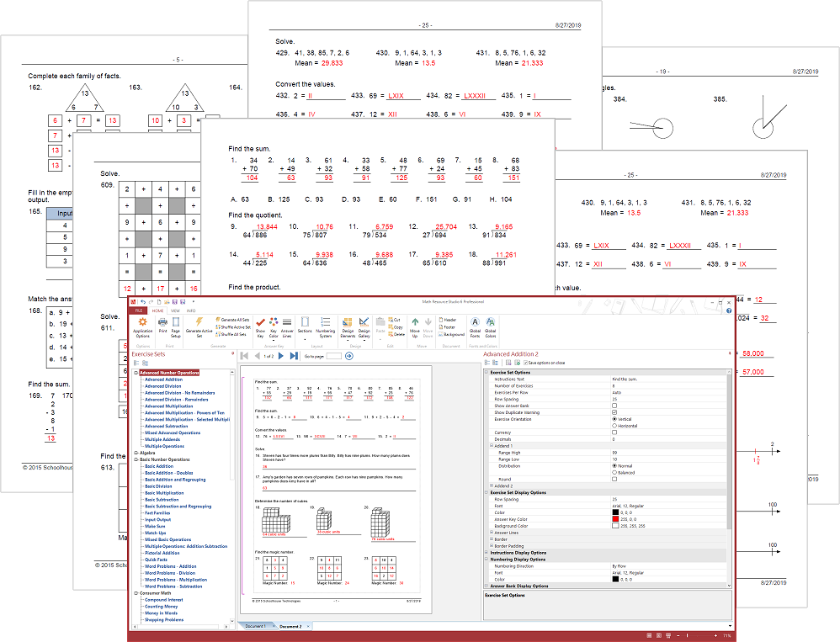Select Horizontal exercise orientation
This screenshot has width=840, height=642.
point(614,426)
